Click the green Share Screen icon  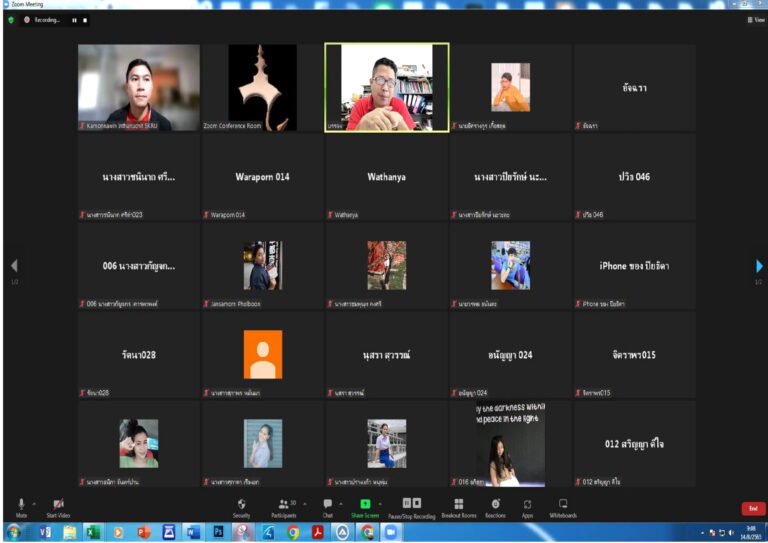pos(365,505)
